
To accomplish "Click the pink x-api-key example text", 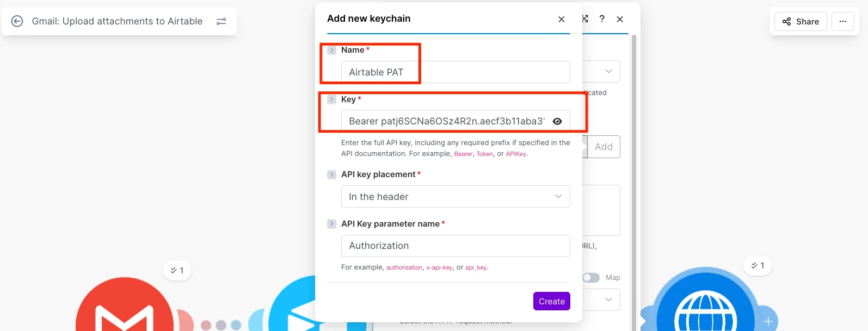I will 439,267.
